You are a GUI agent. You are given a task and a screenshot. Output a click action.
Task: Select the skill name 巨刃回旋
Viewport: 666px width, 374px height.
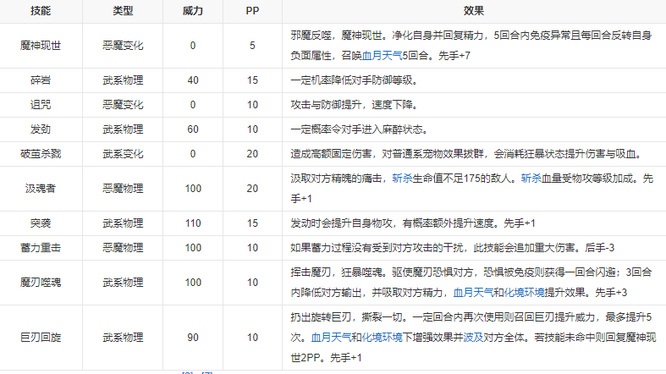point(41,337)
